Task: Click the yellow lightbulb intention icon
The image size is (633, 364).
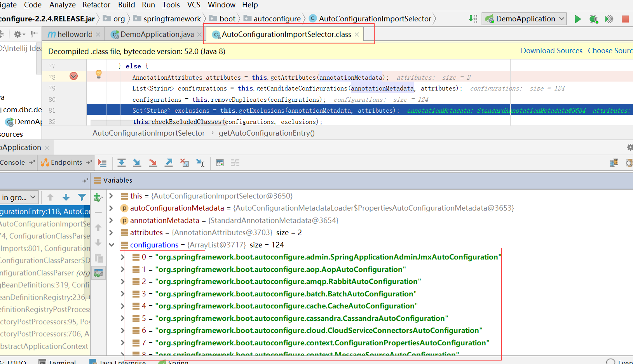Action: click(x=99, y=74)
